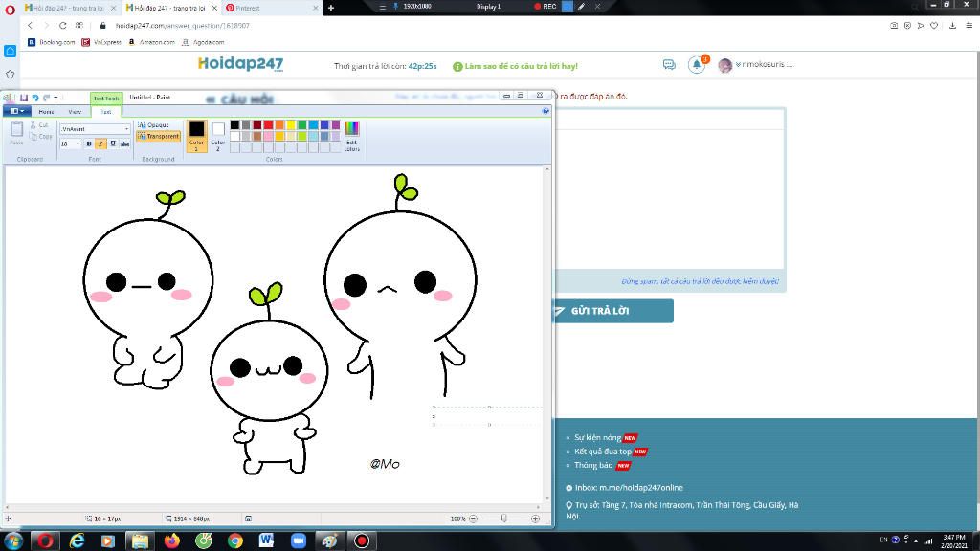Click the answer text area on the webpage
Viewport: 980px width, 551px height.
tap(669, 199)
